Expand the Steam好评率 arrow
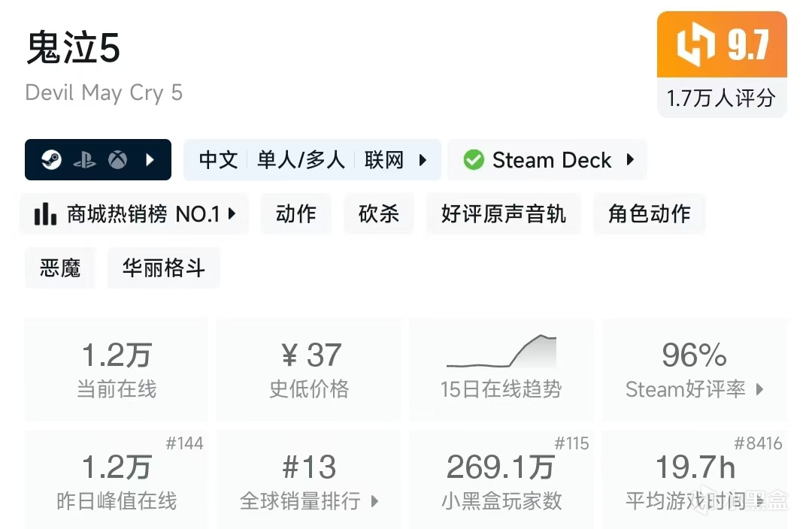The image size is (812, 529). pos(759,389)
